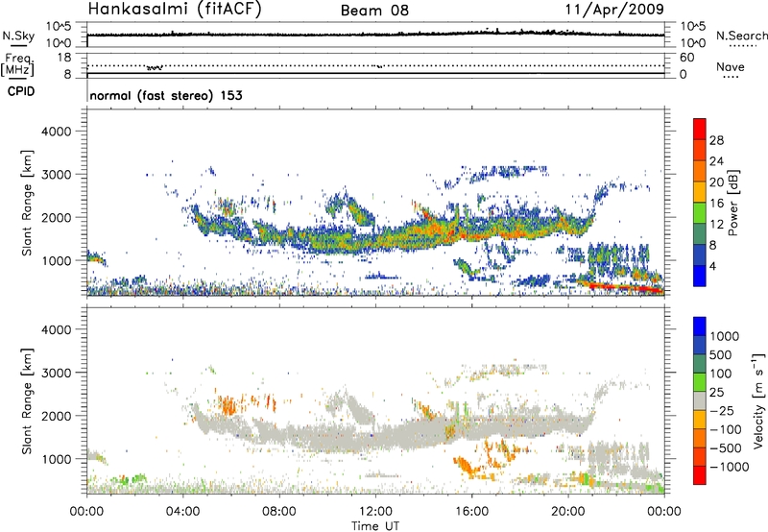Image resolution: width=768 pixels, height=532 pixels.
Task: Click the "1000" range tick on the power panel
Action: click(x=57, y=260)
